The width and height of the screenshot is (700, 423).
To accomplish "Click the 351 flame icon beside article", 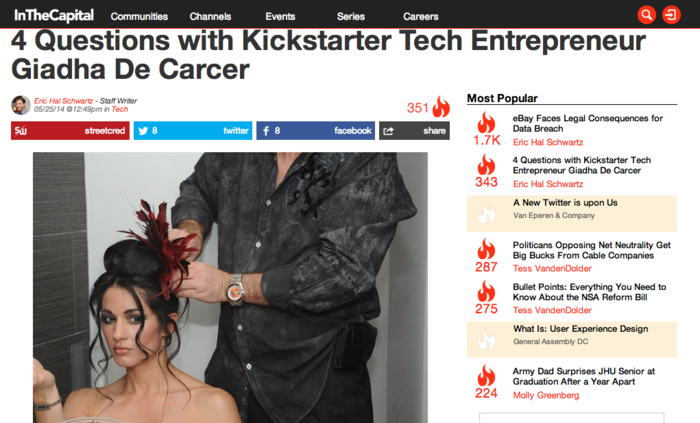I will coord(441,107).
